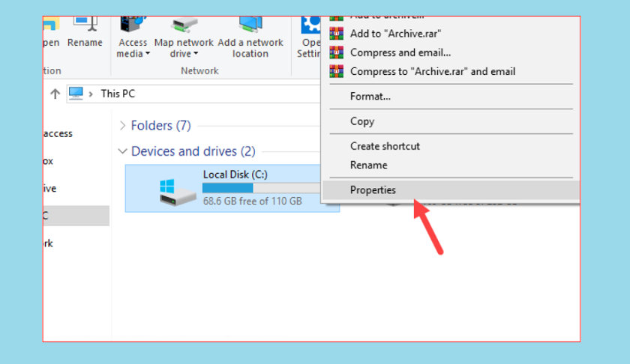Open the Access media dropdown arrow

pos(148,53)
